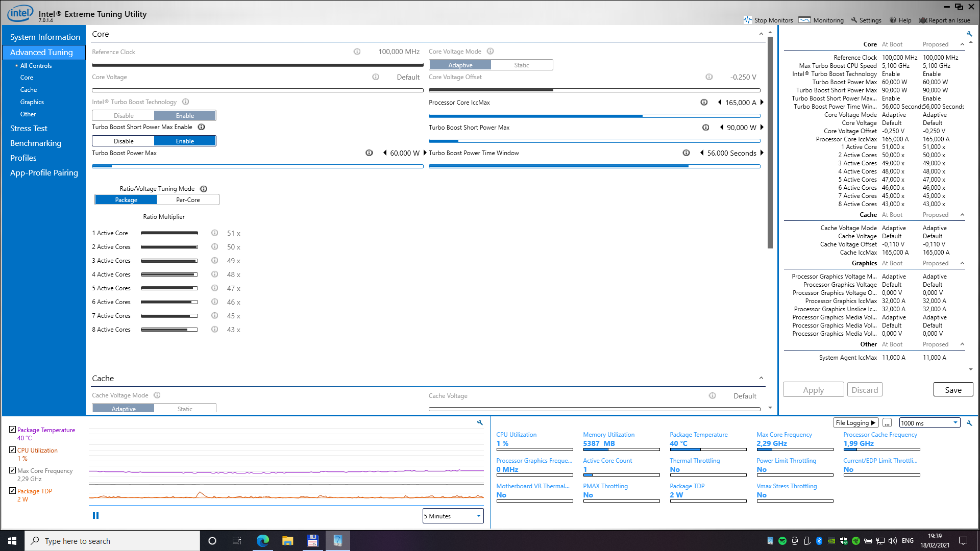Collapse Cache group in proposed panel
The height and width of the screenshot is (551, 980).
pyautogui.click(x=962, y=215)
